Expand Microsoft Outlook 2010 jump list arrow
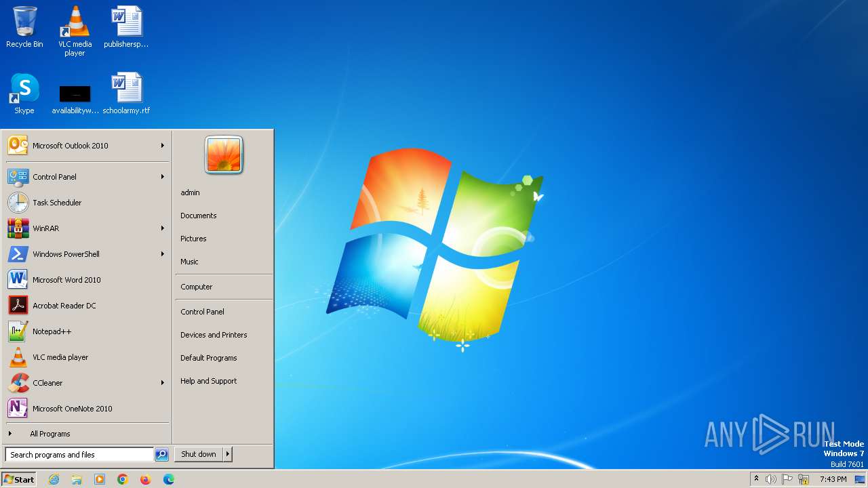Viewport: 868px width, 488px height. 163,146
